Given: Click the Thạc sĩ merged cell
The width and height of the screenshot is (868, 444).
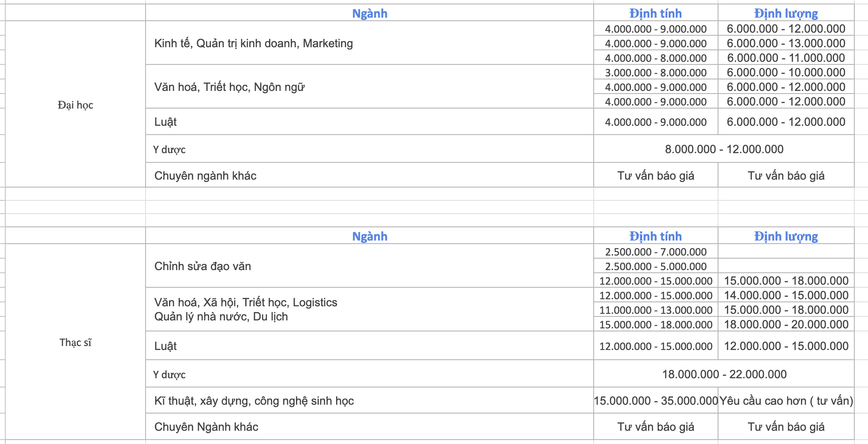Looking at the screenshot, I should coord(75,342).
